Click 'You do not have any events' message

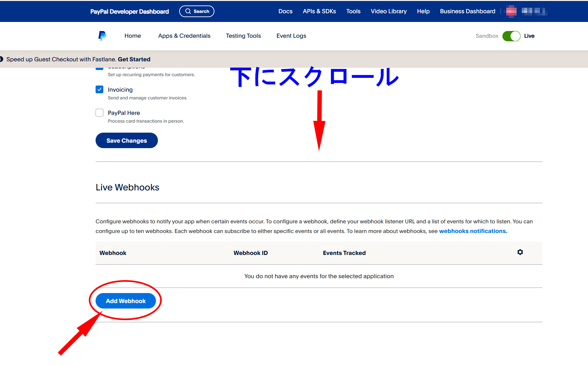319,276
